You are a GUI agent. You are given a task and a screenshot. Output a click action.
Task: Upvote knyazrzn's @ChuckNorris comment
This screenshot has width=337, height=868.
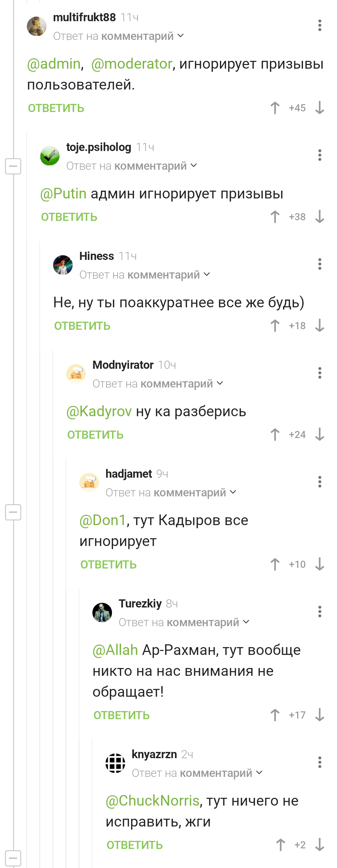tap(281, 844)
